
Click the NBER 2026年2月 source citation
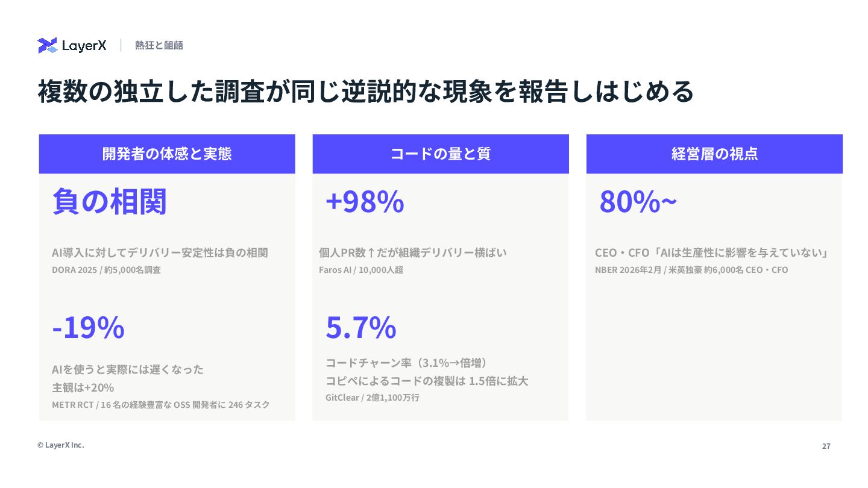[x=691, y=270]
